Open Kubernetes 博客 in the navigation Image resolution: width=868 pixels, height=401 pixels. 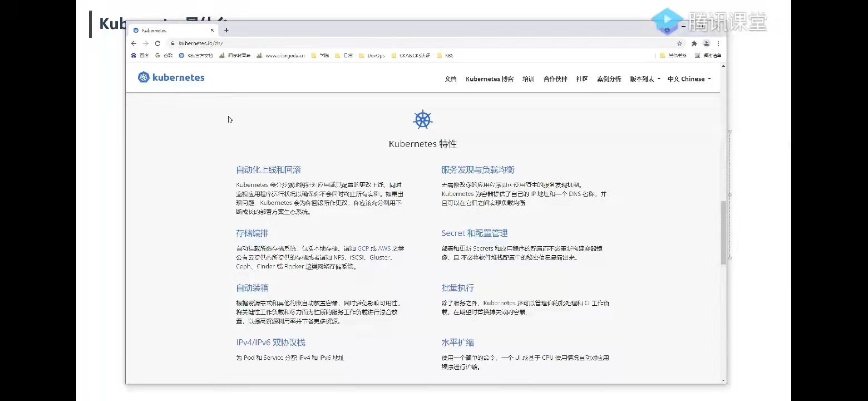(x=490, y=79)
